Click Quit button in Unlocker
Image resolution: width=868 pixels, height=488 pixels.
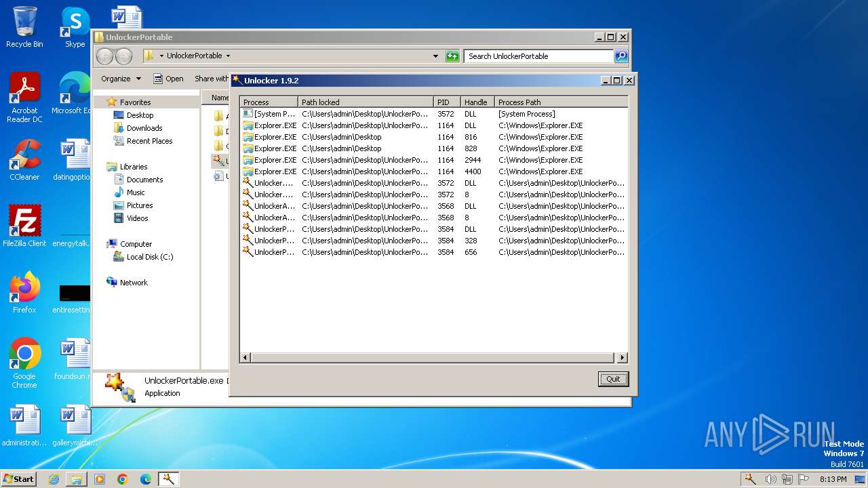[x=613, y=379]
